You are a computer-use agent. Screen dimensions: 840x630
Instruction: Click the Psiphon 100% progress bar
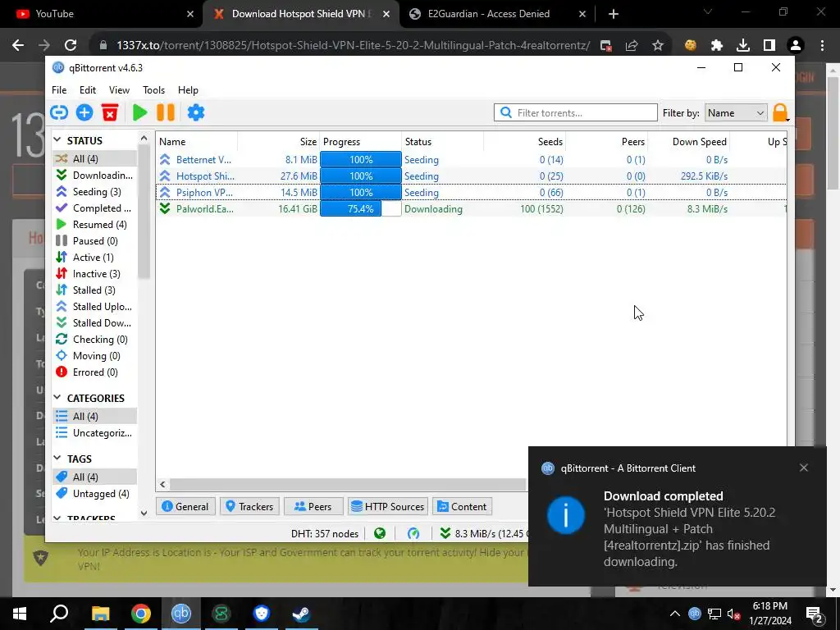pyautogui.click(x=361, y=192)
